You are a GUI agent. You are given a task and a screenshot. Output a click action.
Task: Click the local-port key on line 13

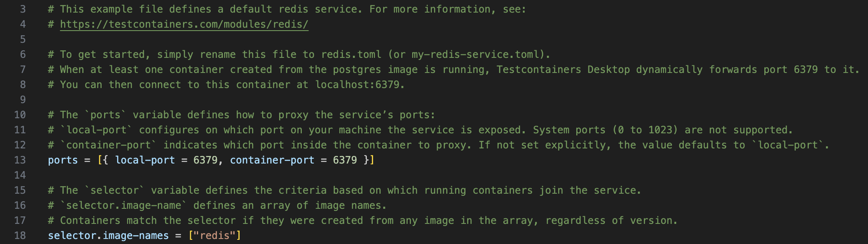(145, 160)
